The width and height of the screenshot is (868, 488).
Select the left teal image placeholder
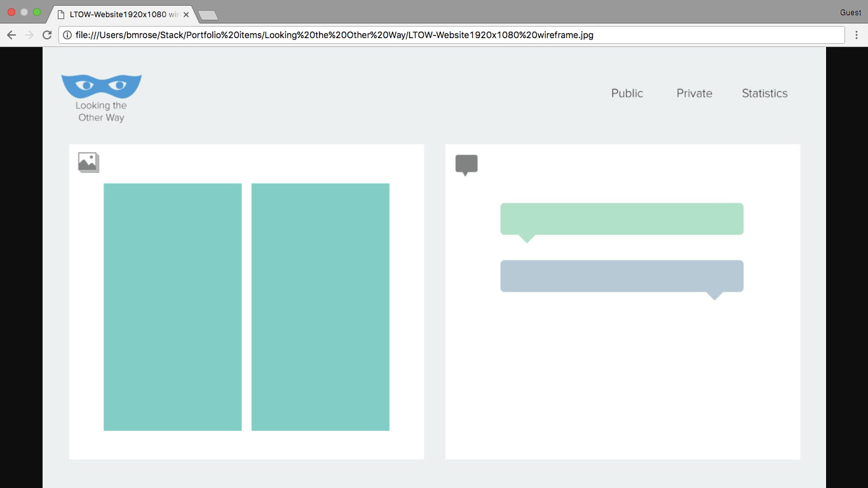click(x=173, y=307)
